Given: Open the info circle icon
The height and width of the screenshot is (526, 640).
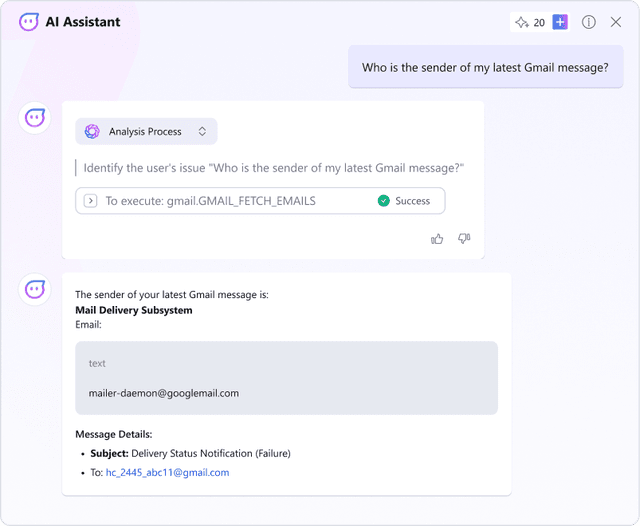Looking at the screenshot, I should (588, 22).
